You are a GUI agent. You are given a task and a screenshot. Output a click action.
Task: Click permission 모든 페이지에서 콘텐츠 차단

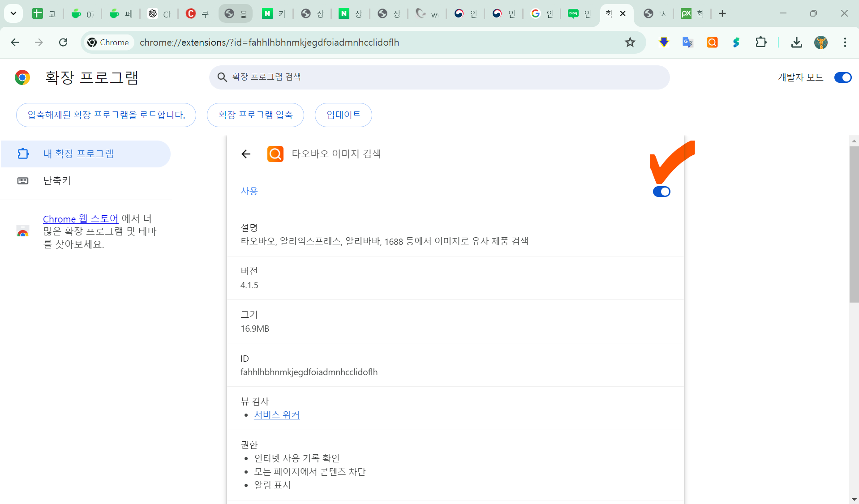click(x=310, y=472)
